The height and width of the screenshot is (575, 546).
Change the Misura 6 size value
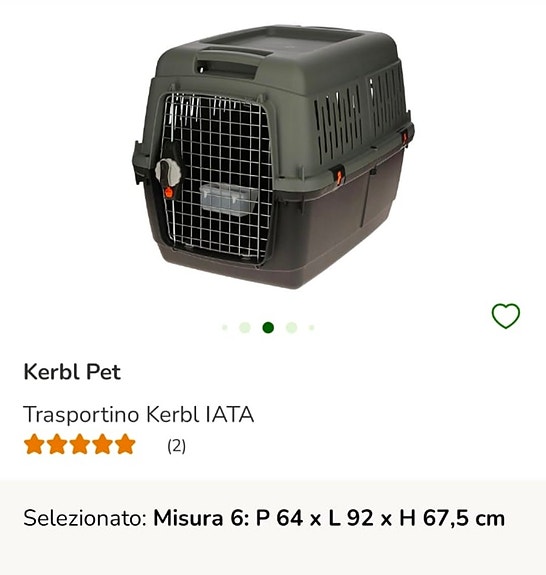click(329, 518)
